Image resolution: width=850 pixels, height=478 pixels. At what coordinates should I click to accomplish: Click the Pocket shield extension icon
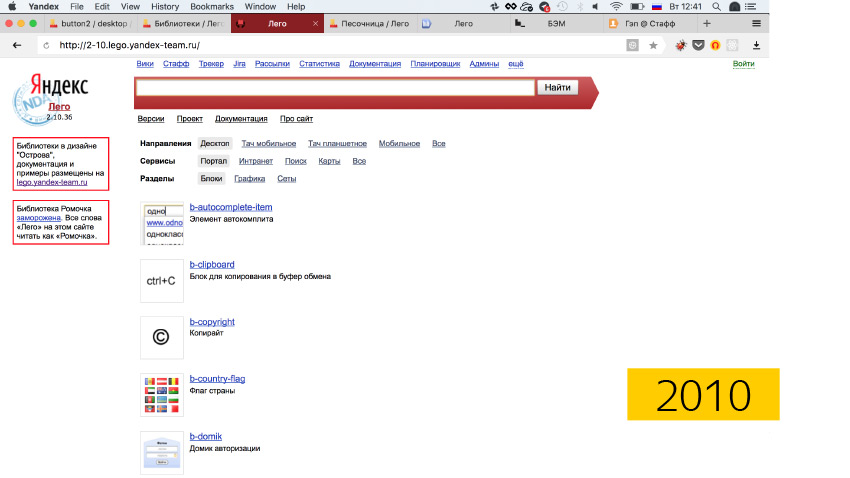tap(698, 46)
